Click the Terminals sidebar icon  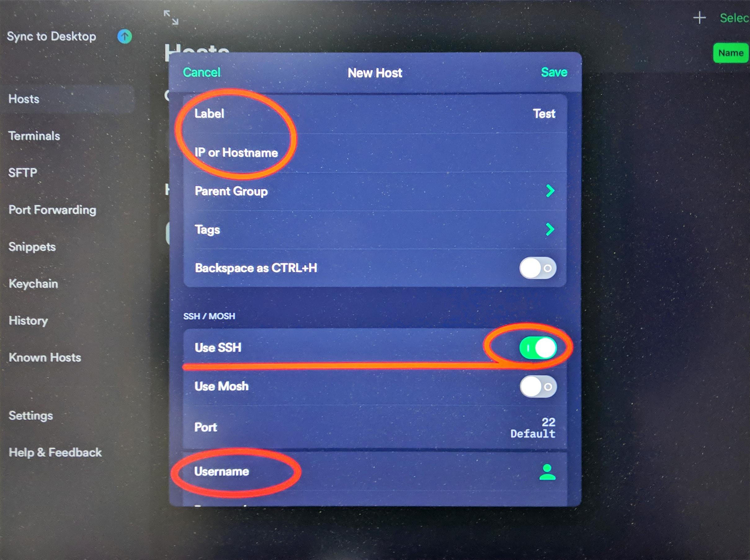[x=34, y=136]
